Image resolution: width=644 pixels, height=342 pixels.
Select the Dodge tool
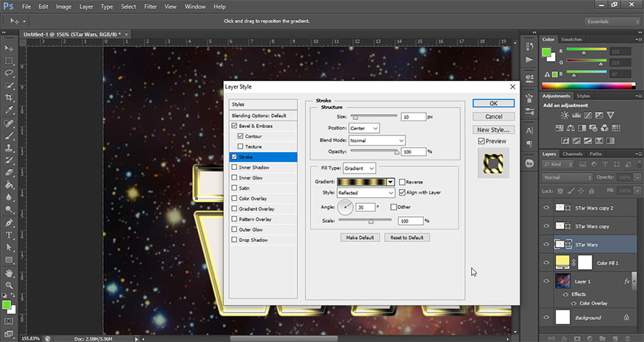pos(9,210)
